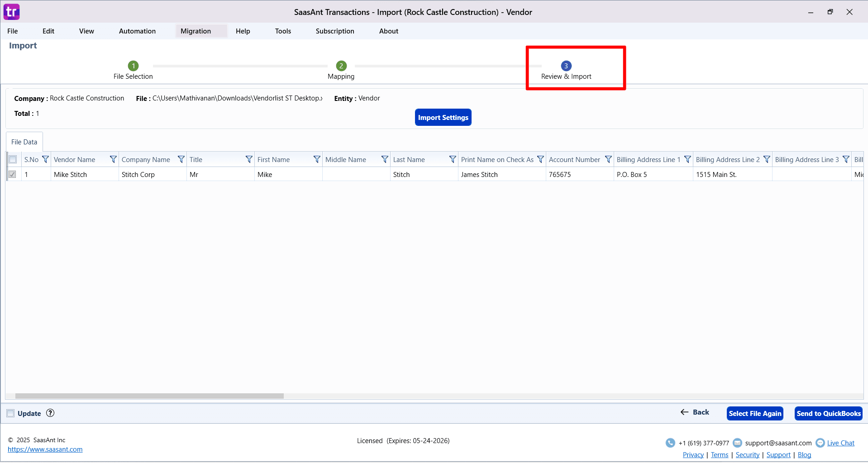Click the Live Chat bubble icon
Viewport: 868px width, 463px height.
point(820,443)
